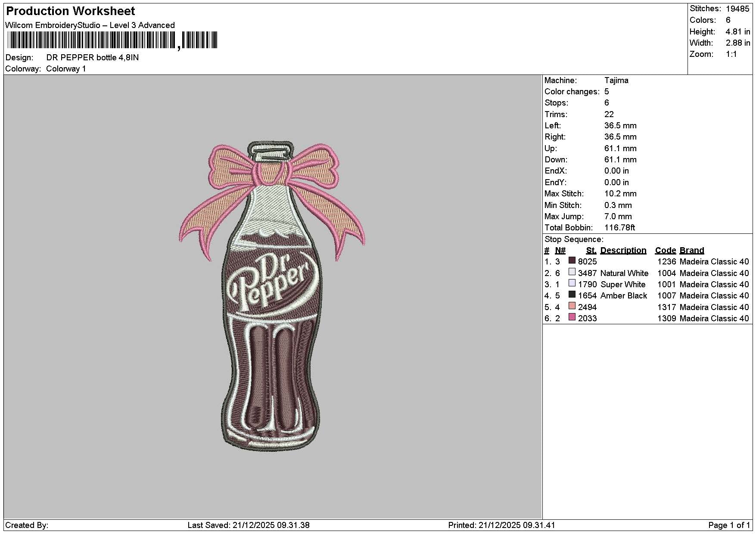Click the N# column header
Viewport: 756px width, 534px height.
[560, 250]
